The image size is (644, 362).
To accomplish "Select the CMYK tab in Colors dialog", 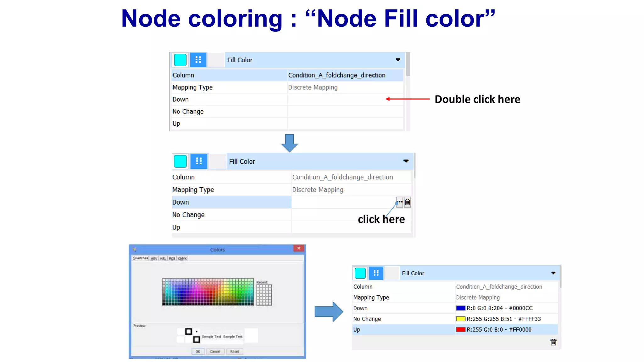I will (x=182, y=259).
